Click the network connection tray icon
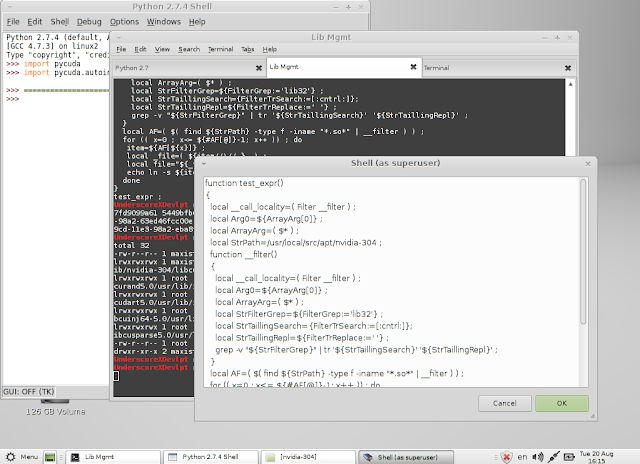This screenshot has width=640, height=464. pyautogui.click(x=553, y=457)
